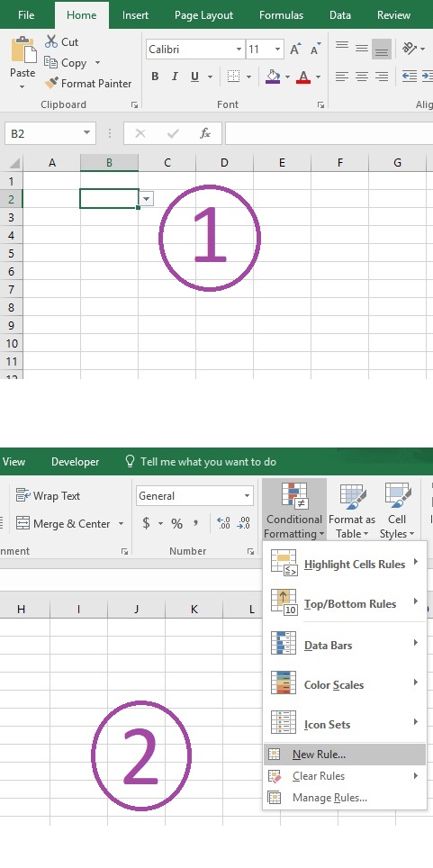Open the File tab
433x868 pixels.
(26, 15)
